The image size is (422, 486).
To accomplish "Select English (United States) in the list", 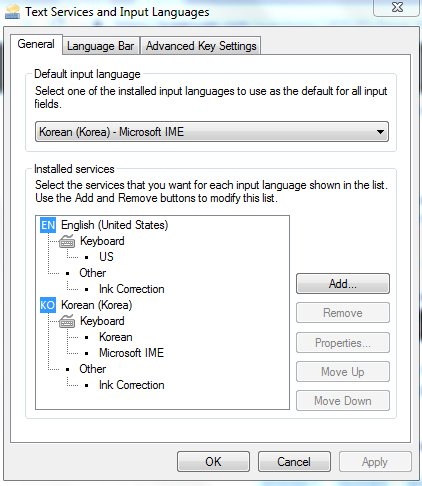I will (114, 225).
